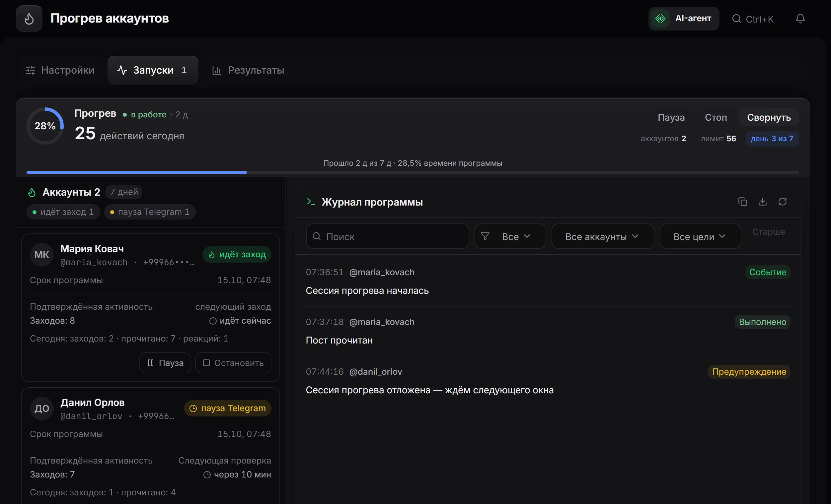Open the 'Все' filter dropdown
Screen dimensions: 831x504
click(x=510, y=236)
